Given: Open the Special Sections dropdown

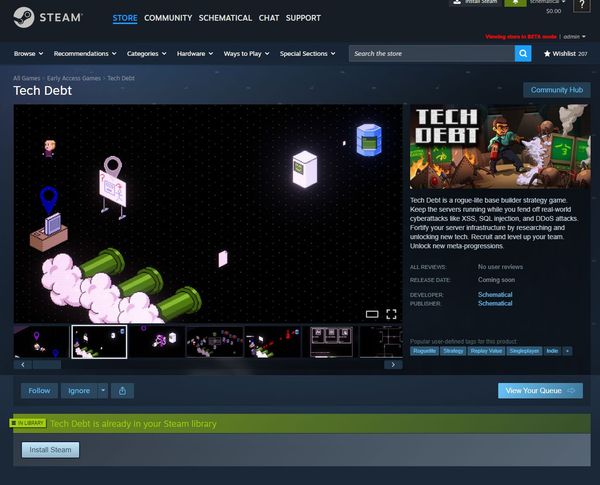Looking at the screenshot, I should point(307,54).
